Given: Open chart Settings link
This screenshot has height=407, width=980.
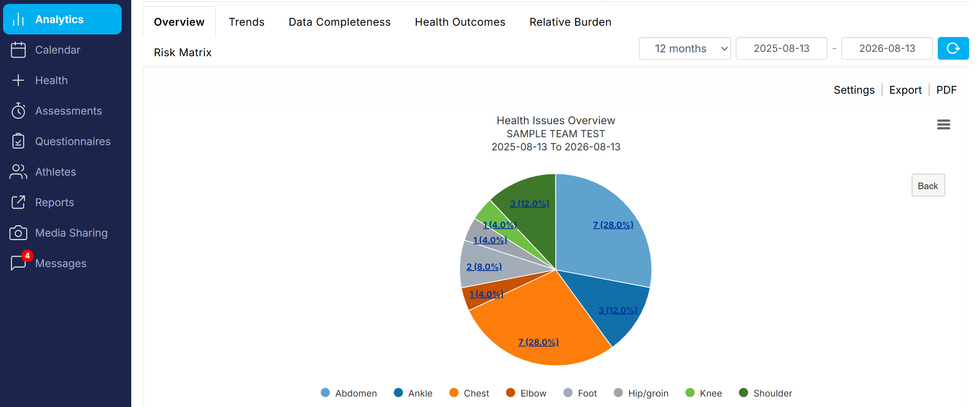Looking at the screenshot, I should 854,90.
